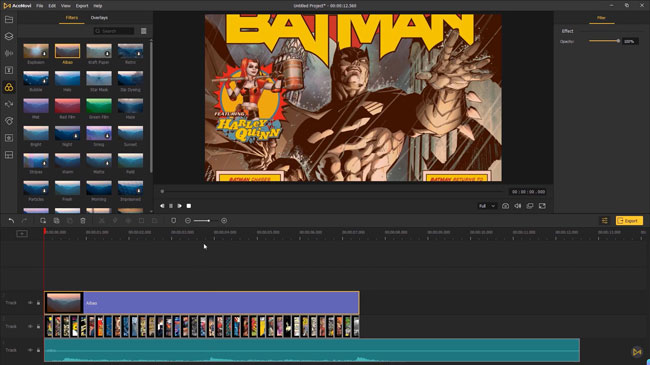
Task: Adjust the Opacity slider in Effect panel
Action: point(604,41)
